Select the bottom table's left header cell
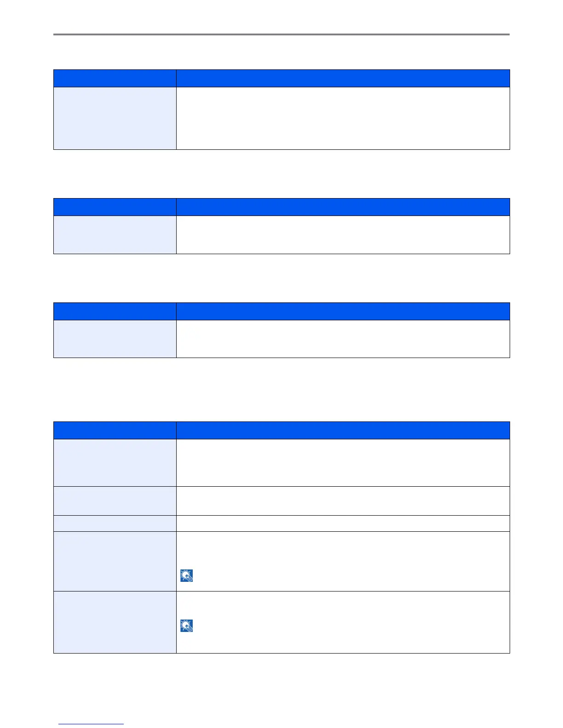This screenshot has height=728, width=563. click(115, 430)
